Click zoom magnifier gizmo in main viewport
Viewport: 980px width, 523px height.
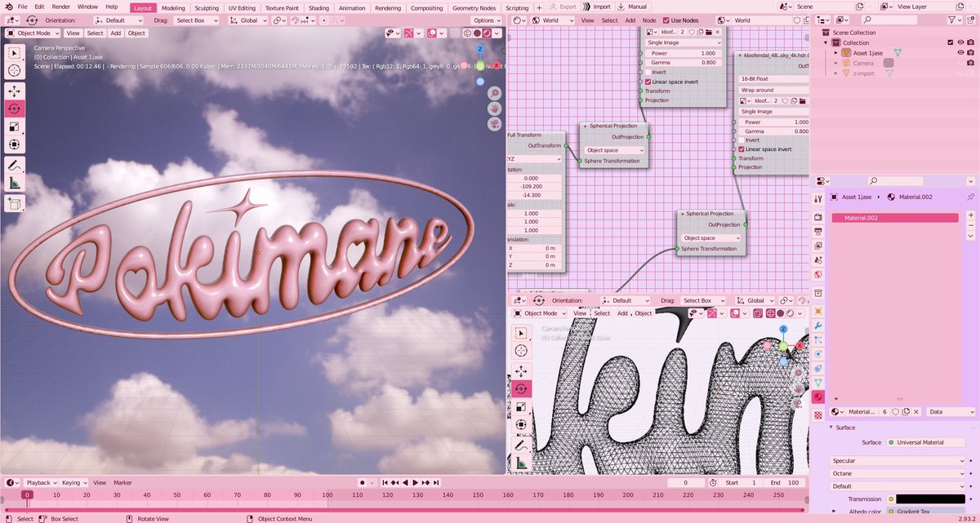[x=495, y=94]
